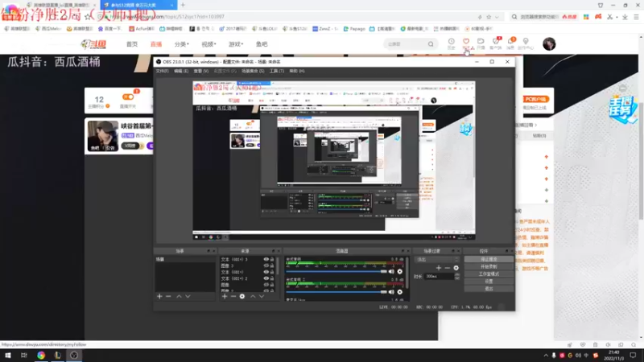Click the Douyu follow heart icon
This screenshot has height=362, width=644.
(466, 42)
